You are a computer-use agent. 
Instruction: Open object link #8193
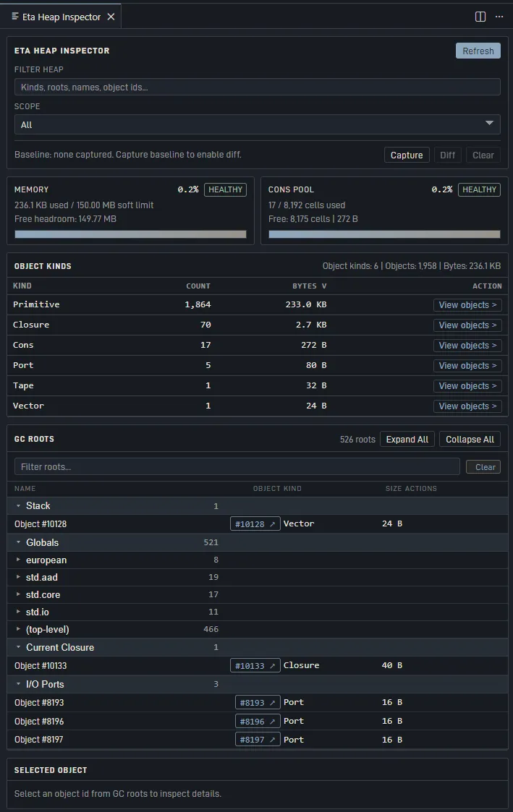coord(258,703)
